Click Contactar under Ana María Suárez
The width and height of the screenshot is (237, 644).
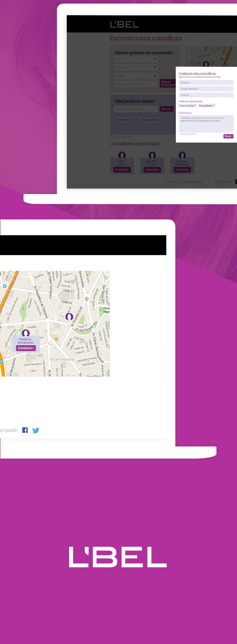coord(152,170)
